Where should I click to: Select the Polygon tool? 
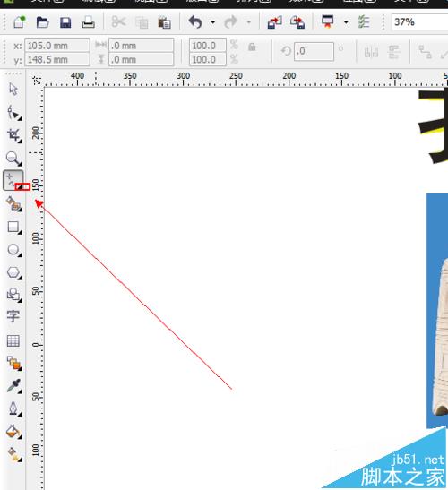[x=13, y=272]
